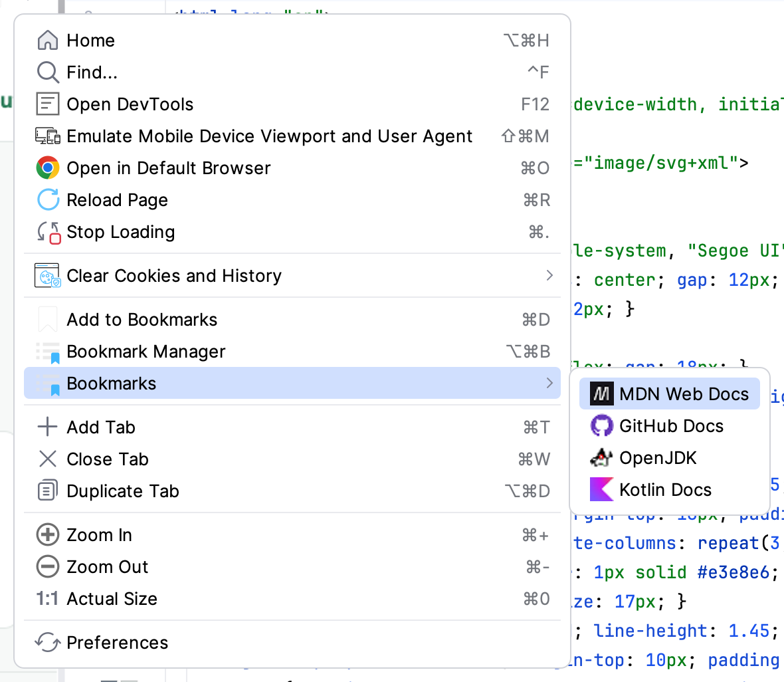Open the OpenJDK bookmark
Image resolution: width=784 pixels, height=682 pixels.
point(670,458)
